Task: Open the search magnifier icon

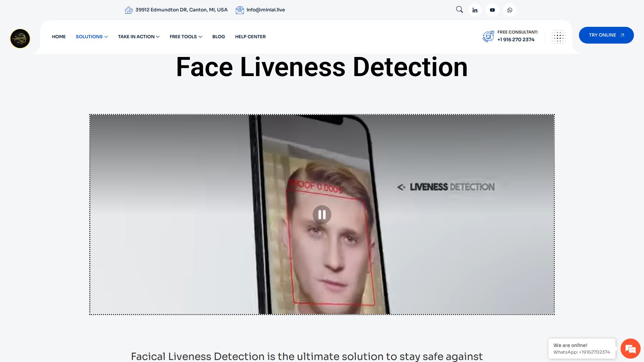Action: coord(460,10)
